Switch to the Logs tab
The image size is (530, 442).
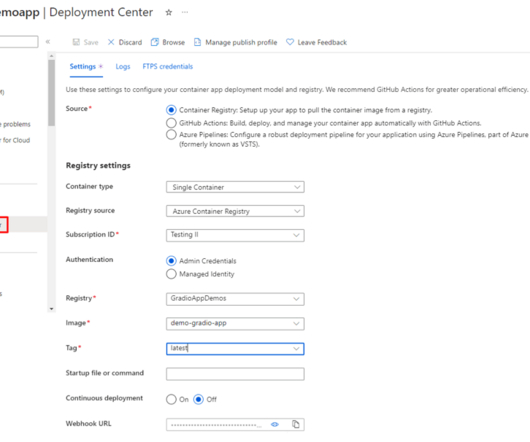point(123,67)
